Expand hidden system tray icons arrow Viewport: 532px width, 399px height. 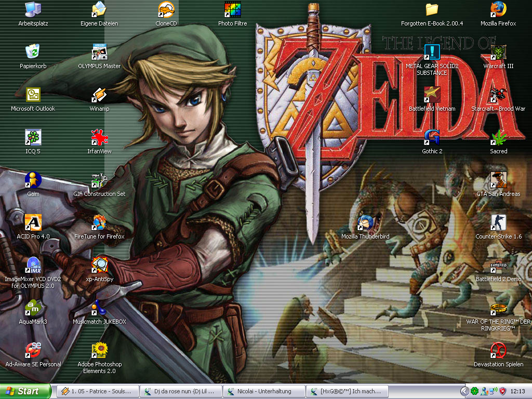(465, 391)
